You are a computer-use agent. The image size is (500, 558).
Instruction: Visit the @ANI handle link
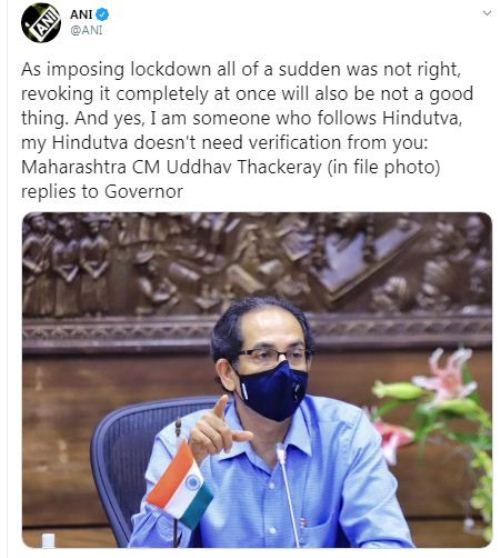(x=86, y=31)
